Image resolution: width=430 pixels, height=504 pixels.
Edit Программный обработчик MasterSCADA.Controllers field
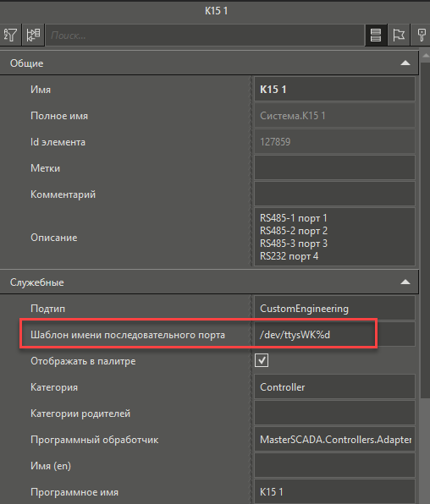click(334, 440)
